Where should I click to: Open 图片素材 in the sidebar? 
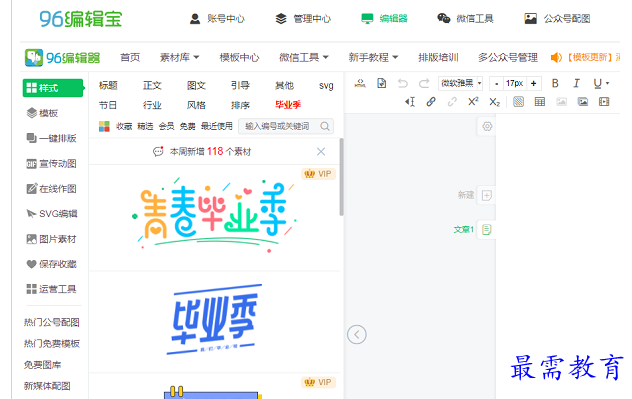point(51,239)
